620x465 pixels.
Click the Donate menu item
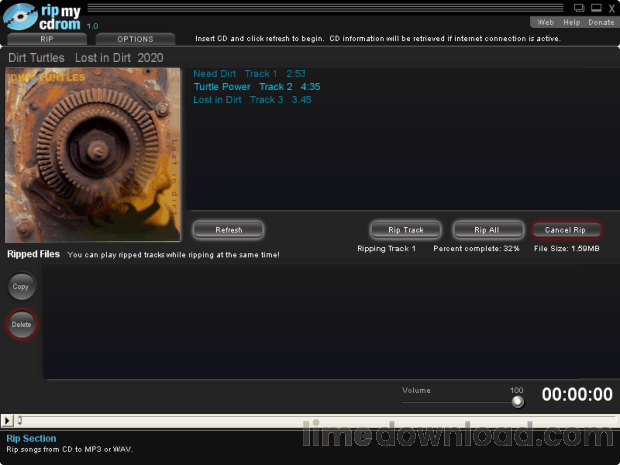click(601, 23)
